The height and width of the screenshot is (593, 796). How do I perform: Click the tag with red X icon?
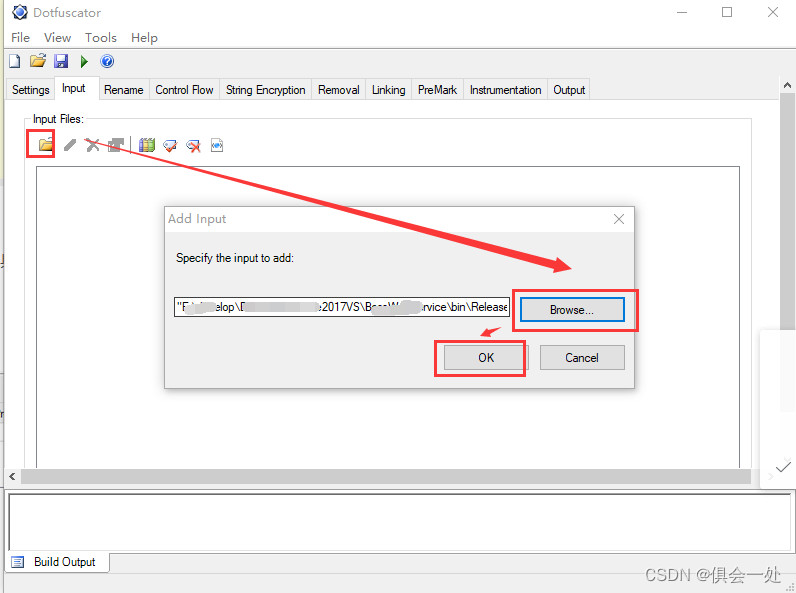[x=193, y=146]
